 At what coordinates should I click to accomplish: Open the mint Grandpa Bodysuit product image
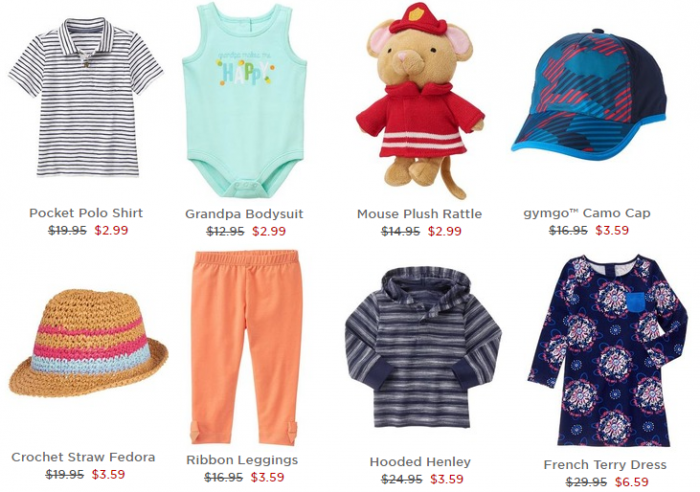click(245, 100)
